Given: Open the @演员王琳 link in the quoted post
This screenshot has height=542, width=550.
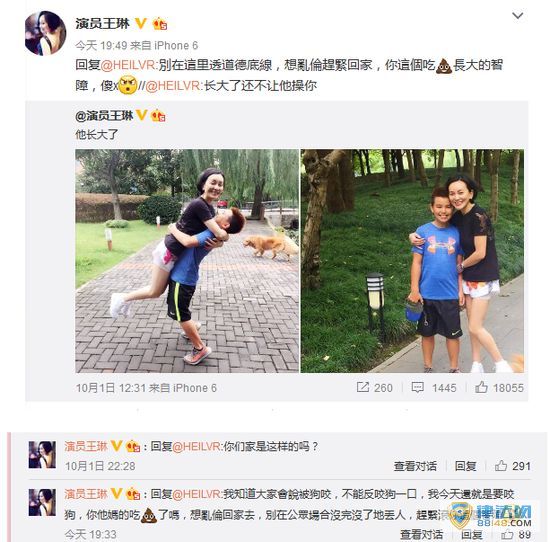Looking at the screenshot, I should click(104, 115).
